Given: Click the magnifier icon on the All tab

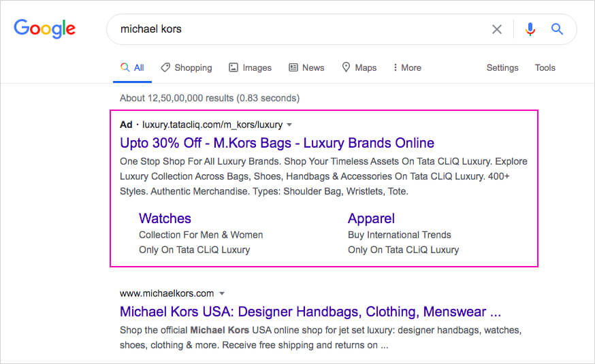Looking at the screenshot, I should click(x=125, y=67).
